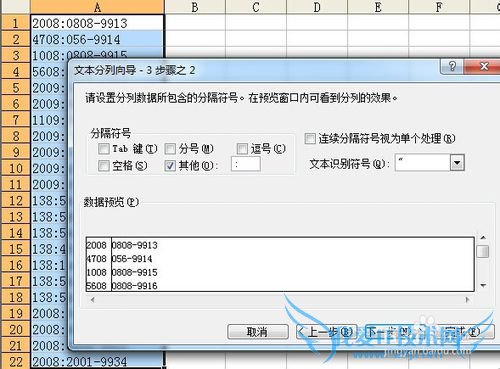This screenshot has height=369, width=500.
Task: Enable the Tab 键 delimiter checkbox
Action: coord(104,149)
